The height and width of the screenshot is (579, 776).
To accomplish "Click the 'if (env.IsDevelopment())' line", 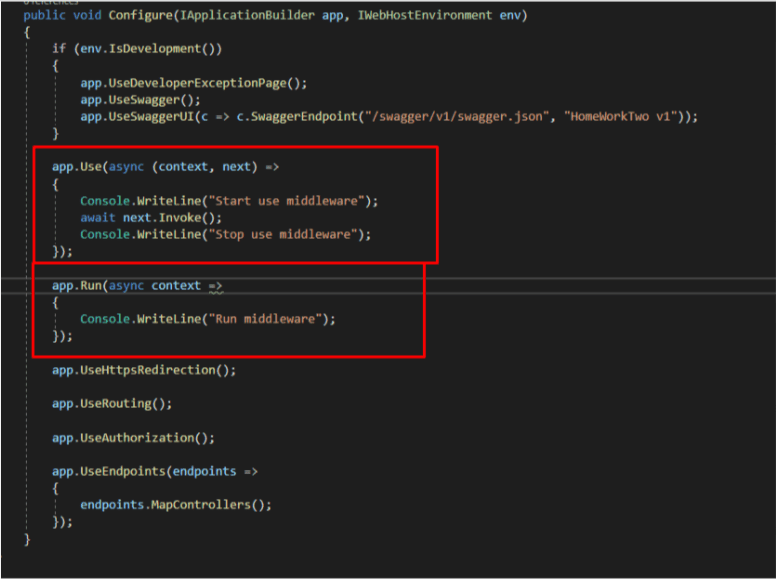I will point(137,48).
